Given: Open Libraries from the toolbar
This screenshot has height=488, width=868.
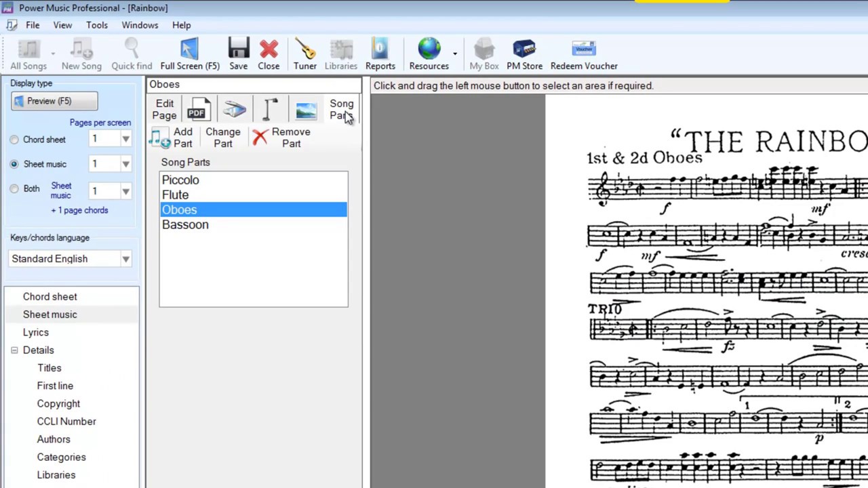Looking at the screenshot, I should (341, 54).
